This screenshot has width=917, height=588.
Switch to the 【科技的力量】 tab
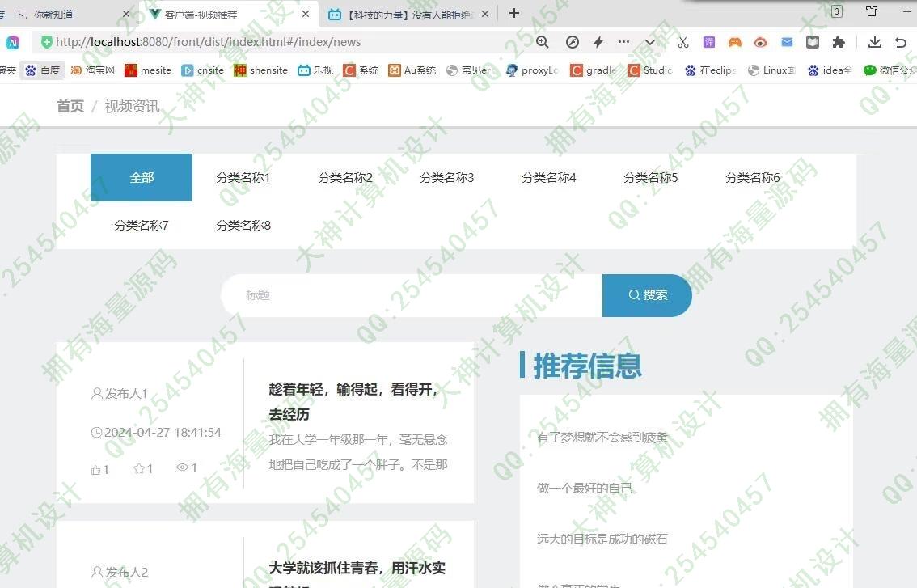407,14
